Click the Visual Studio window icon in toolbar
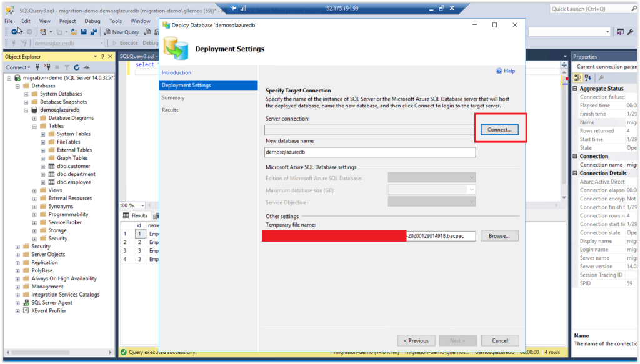Image resolution: width=640 pixels, height=364 pixels. pyautogui.click(x=621, y=32)
